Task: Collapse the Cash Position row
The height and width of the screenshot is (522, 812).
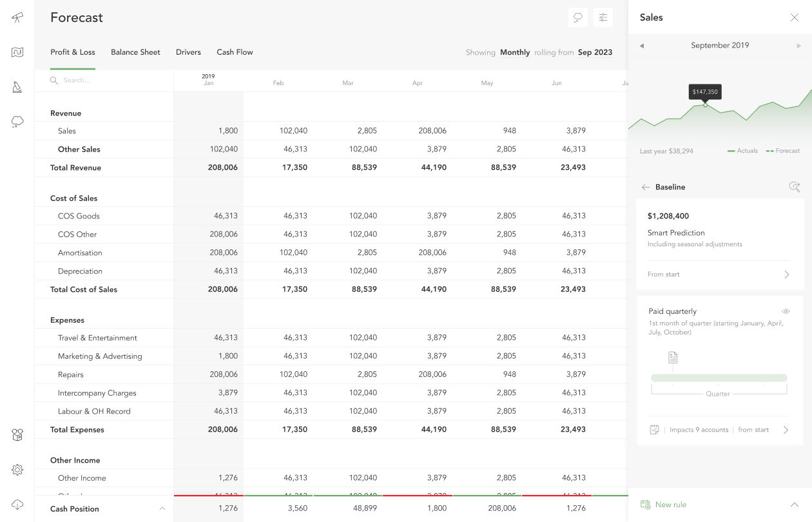Action: [162, 508]
